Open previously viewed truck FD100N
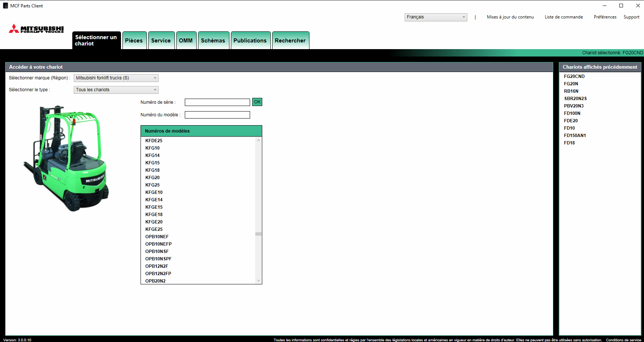 click(572, 113)
